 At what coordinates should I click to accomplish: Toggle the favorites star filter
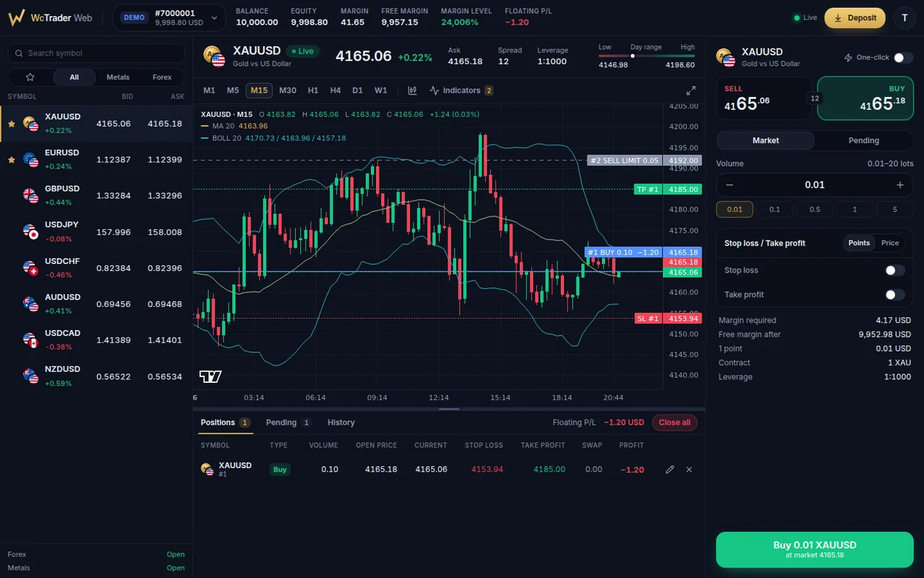pyautogui.click(x=30, y=77)
